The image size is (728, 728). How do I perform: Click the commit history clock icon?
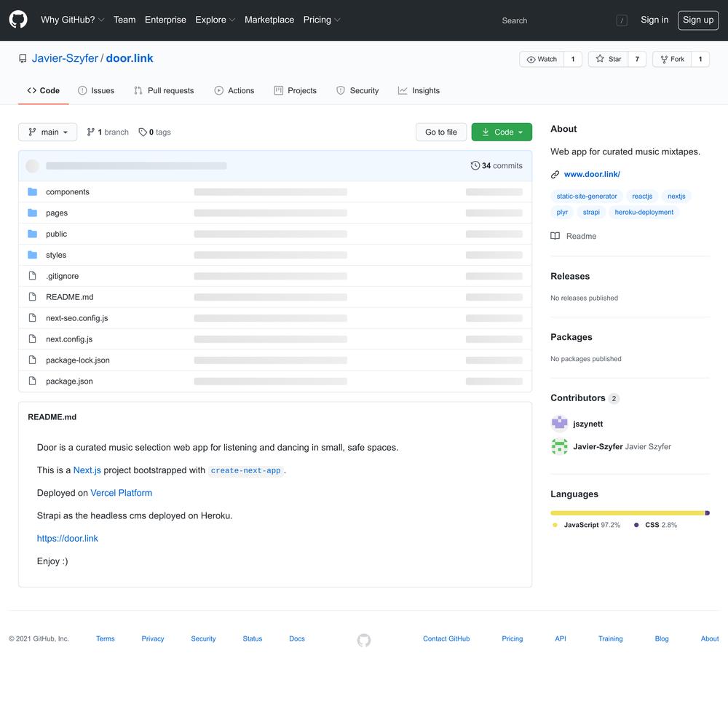point(475,166)
